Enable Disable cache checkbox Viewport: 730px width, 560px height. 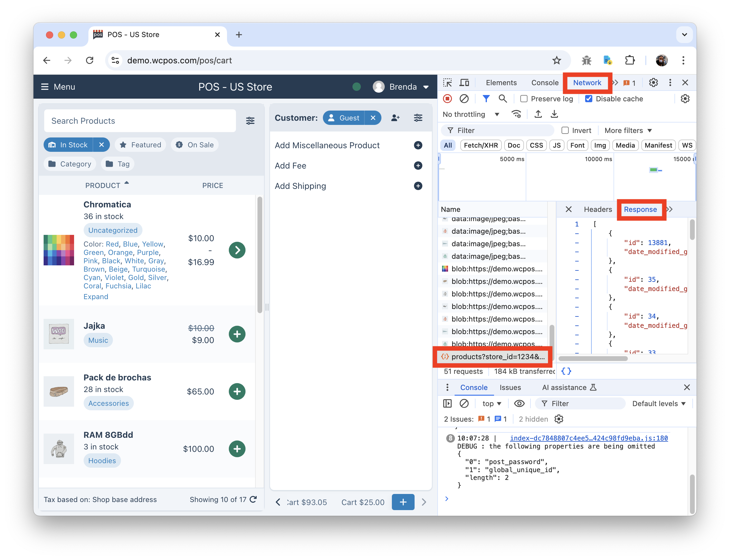[588, 99]
